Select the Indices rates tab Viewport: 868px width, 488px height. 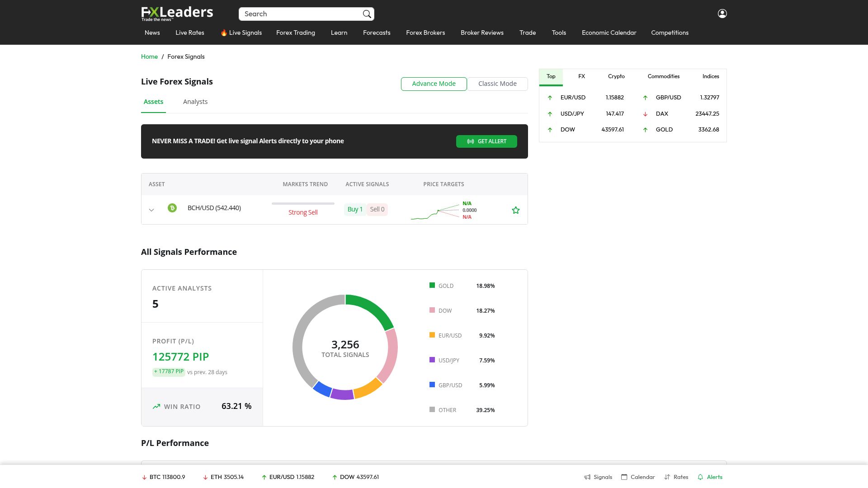pyautogui.click(x=711, y=77)
